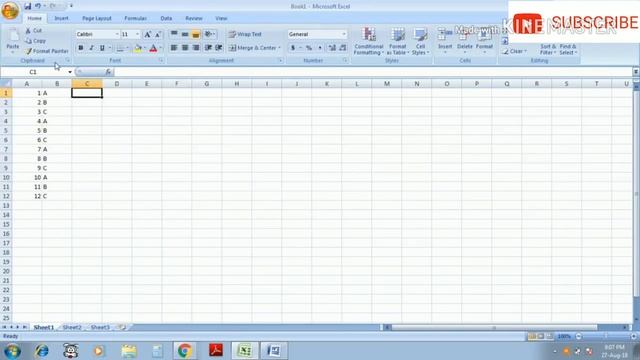The image size is (640, 360).
Task: Apply the red Font Color swatch
Action: (153, 48)
